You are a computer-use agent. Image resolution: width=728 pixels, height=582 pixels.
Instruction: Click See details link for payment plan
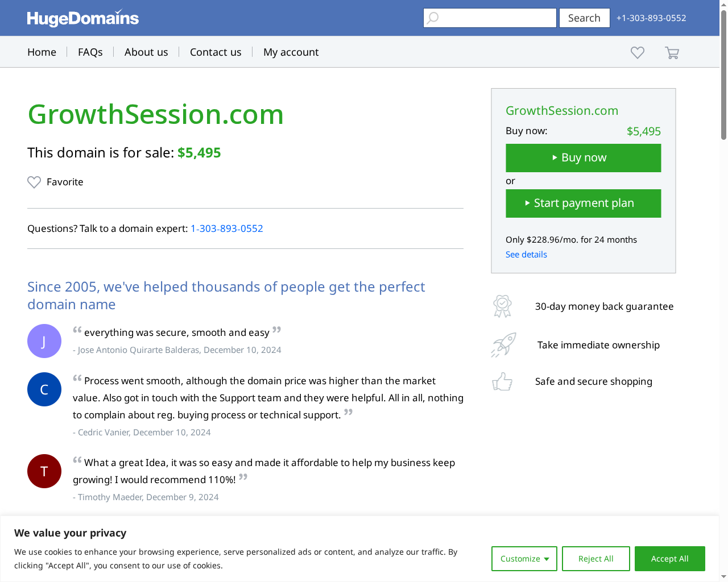coord(526,254)
